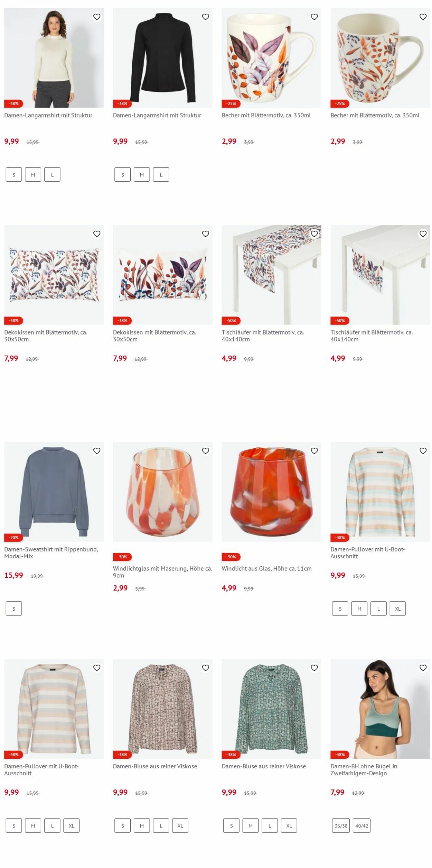Viewport: 432px width, 868px height.
Task: Click heart icon on first Becher mug
Action: pyautogui.click(x=314, y=17)
